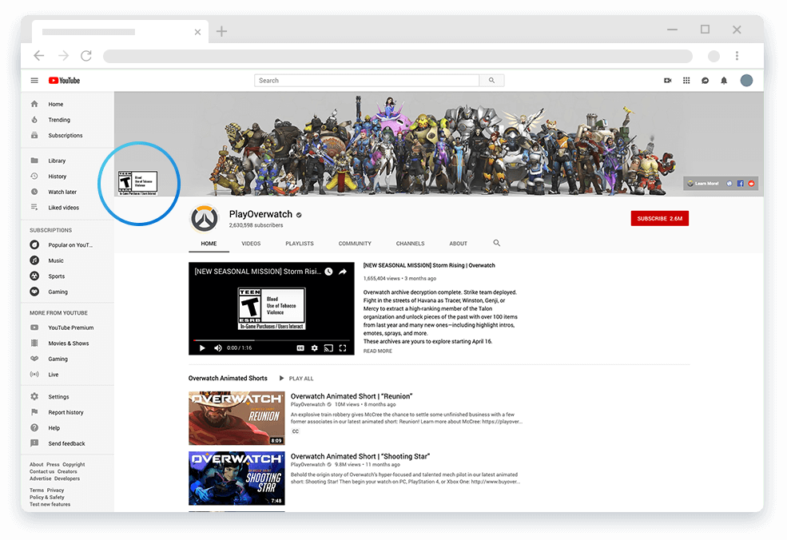Click Learn More link on banner
Viewport: 787px width, 540px height.
pos(703,183)
